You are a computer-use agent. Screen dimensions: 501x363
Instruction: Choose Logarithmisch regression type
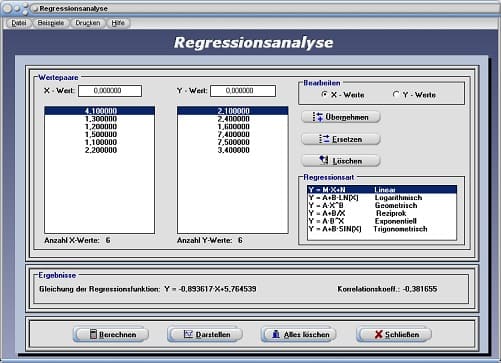click(382, 198)
